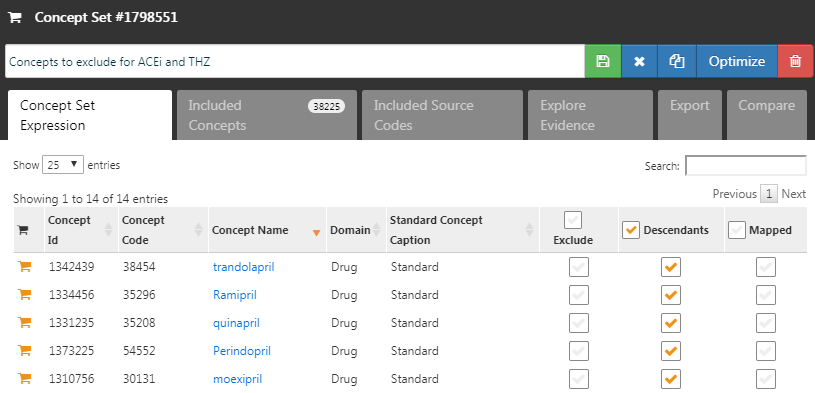Click concept code 38454 cell
Screen dimensions: 815x393
click(x=139, y=267)
